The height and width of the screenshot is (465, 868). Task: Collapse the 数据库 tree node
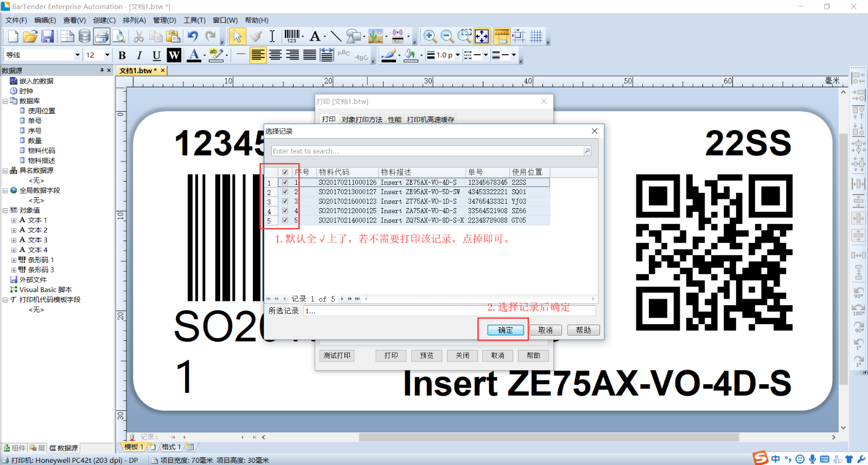pyautogui.click(x=5, y=101)
